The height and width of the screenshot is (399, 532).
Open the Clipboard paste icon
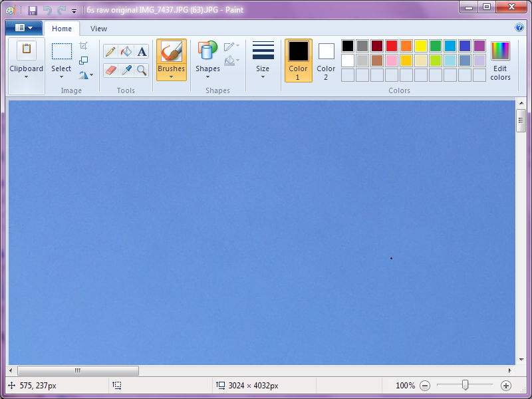click(x=27, y=51)
